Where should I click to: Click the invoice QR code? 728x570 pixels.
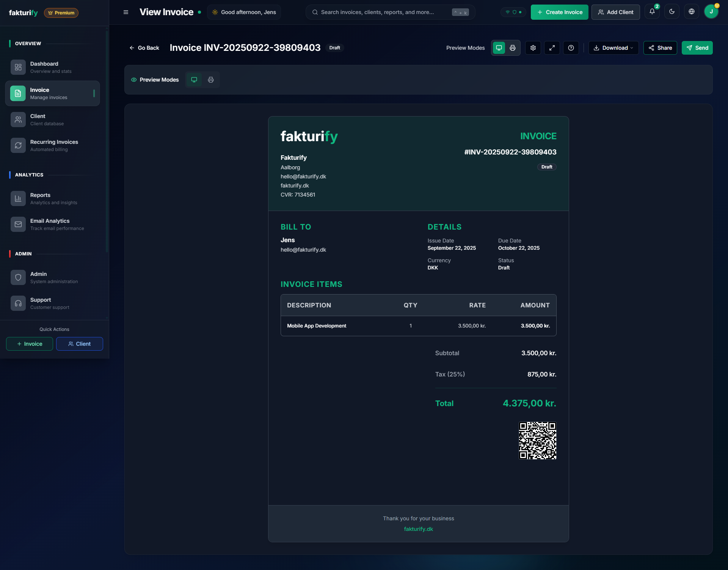[537, 441]
